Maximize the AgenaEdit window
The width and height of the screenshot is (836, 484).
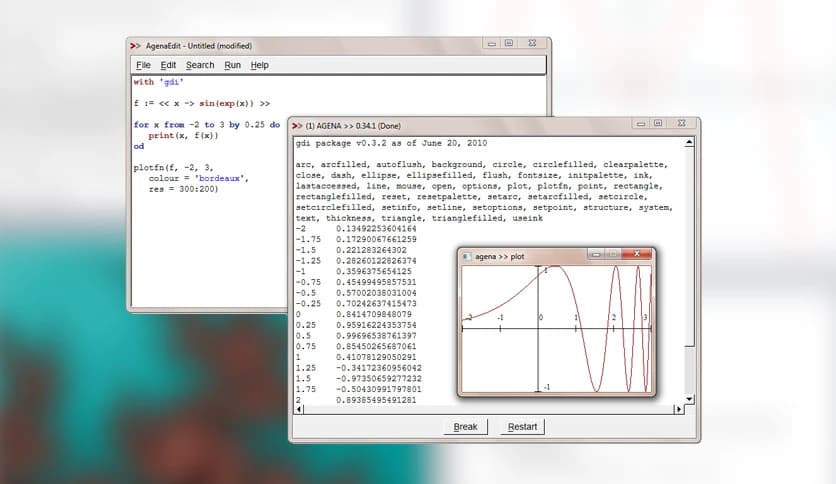coord(509,43)
